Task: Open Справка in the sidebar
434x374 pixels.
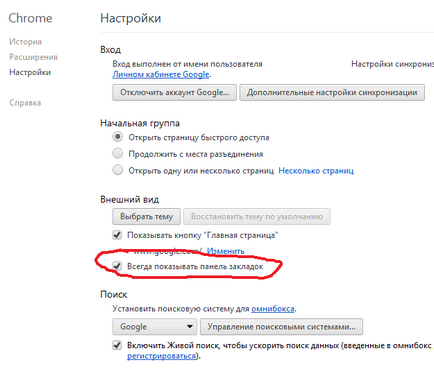Action: click(x=25, y=103)
